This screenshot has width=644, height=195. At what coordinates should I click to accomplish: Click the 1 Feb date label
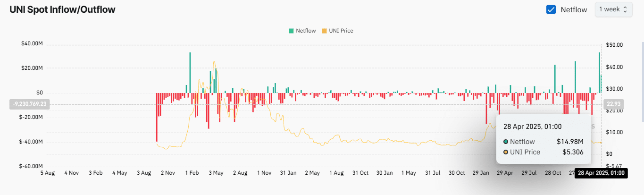pyautogui.click(x=192, y=173)
